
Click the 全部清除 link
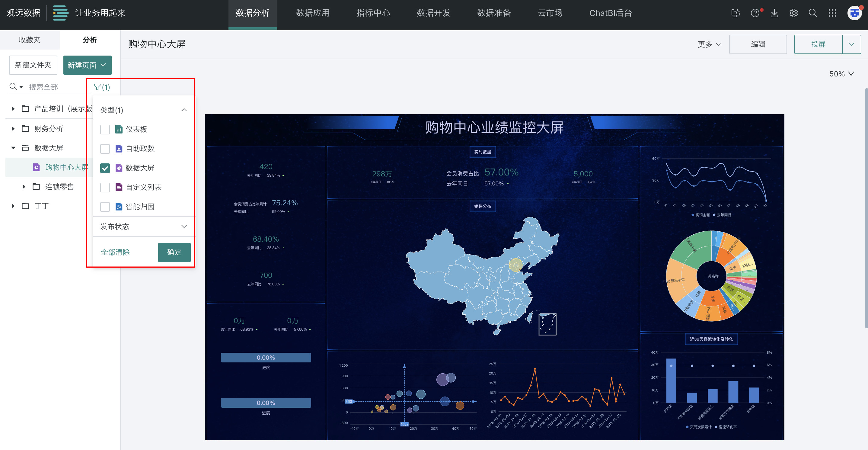pos(115,252)
